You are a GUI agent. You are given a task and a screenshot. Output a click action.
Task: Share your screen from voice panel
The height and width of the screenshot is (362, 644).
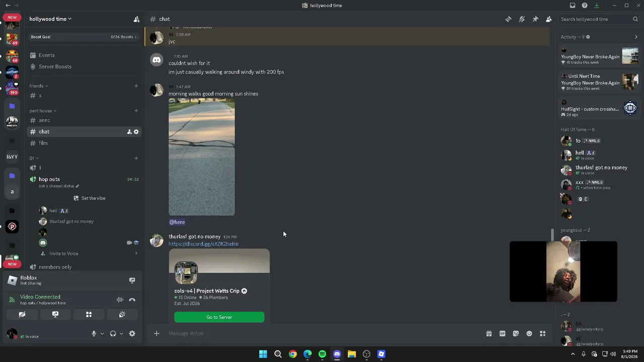click(55, 314)
